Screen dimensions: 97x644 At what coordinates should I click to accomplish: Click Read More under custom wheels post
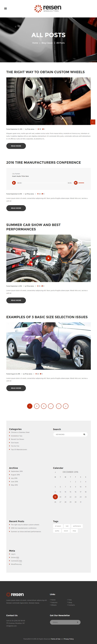click(16, 146)
